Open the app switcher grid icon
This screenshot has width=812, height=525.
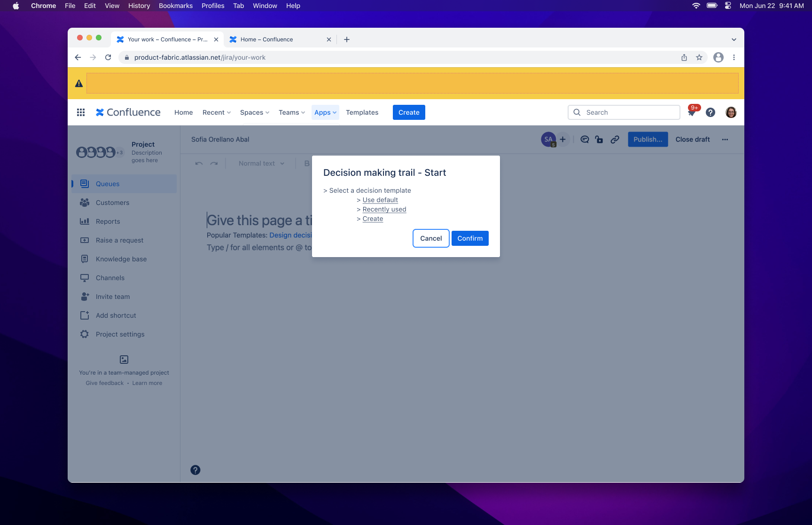(x=81, y=112)
